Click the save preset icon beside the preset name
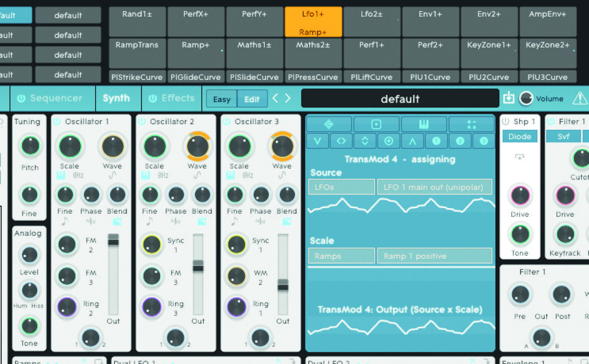The image size is (589, 364). (x=508, y=98)
